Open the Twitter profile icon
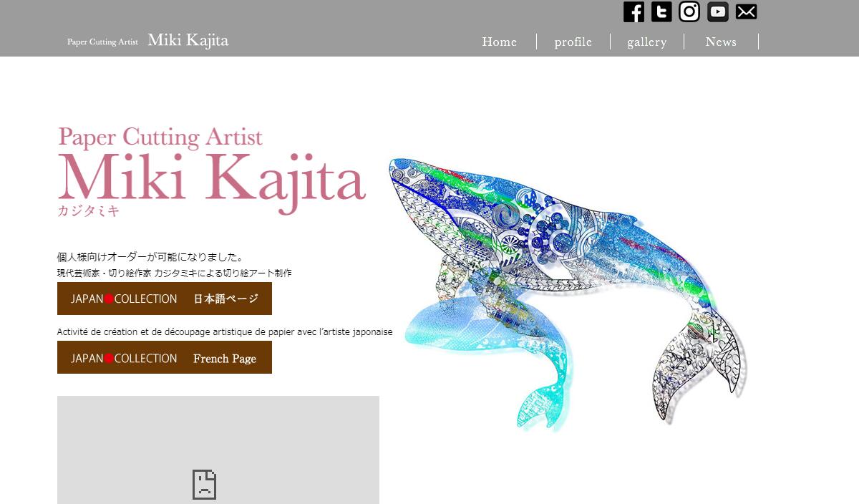Image resolution: width=859 pixels, height=504 pixels. (x=661, y=11)
